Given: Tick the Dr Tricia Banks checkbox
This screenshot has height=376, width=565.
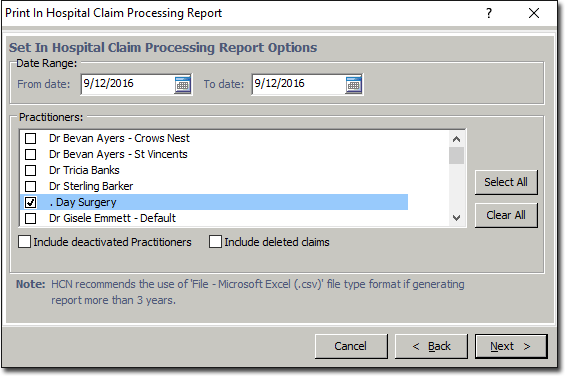Looking at the screenshot, I should [x=31, y=170].
